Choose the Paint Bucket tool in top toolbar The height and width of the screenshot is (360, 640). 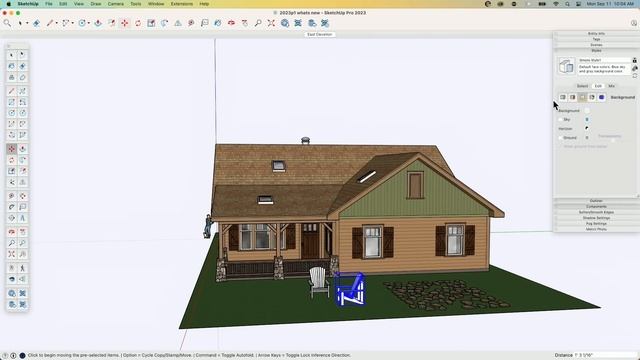coord(218,23)
